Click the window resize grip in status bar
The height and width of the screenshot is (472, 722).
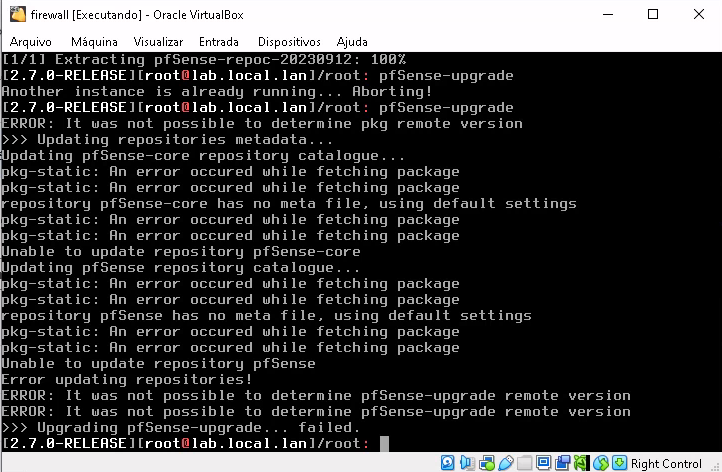(716, 466)
